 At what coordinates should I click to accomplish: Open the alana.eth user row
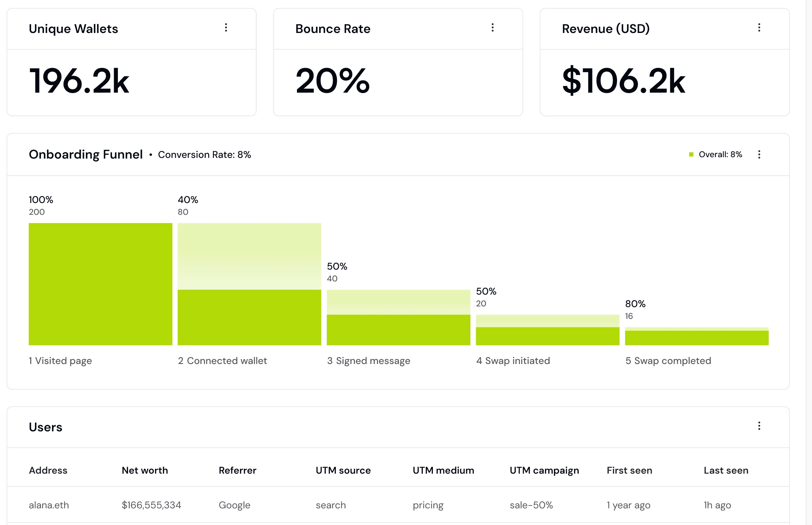[x=398, y=505]
